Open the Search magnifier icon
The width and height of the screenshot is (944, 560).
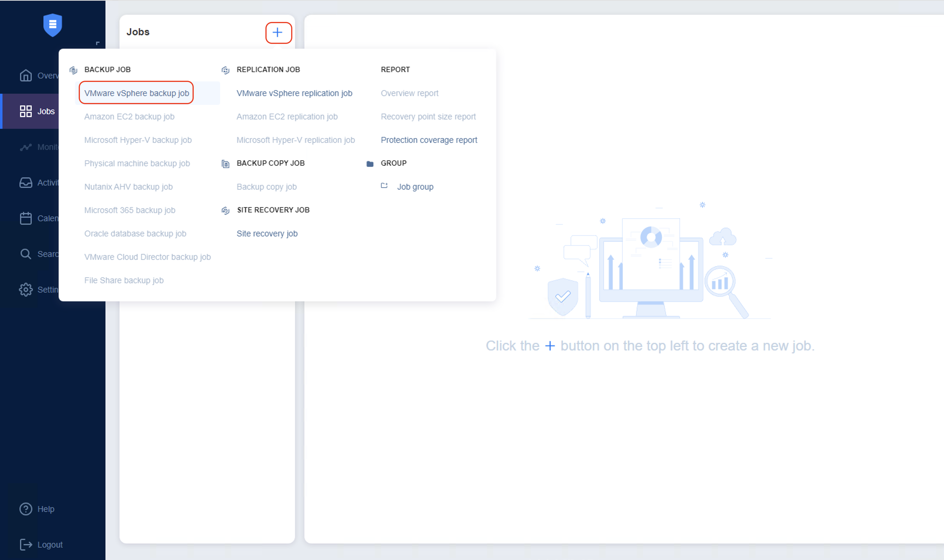coord(26,254)
